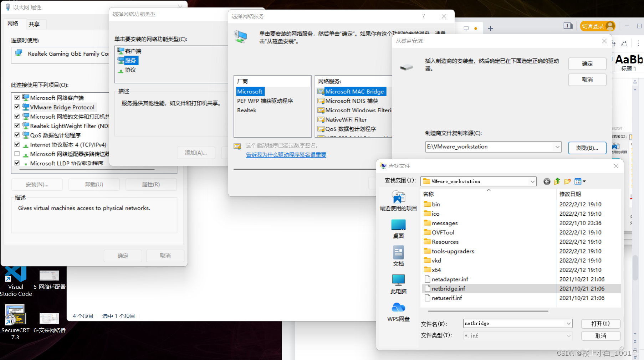Go up one folder level in file dialog
The height and width of the screenshot is (360, 644).
click(x=557, y=181)
